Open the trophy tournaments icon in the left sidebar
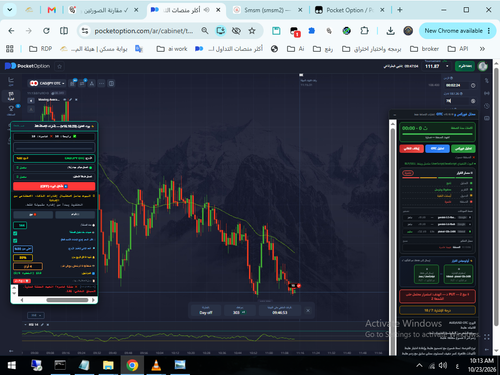 (11, 110)
